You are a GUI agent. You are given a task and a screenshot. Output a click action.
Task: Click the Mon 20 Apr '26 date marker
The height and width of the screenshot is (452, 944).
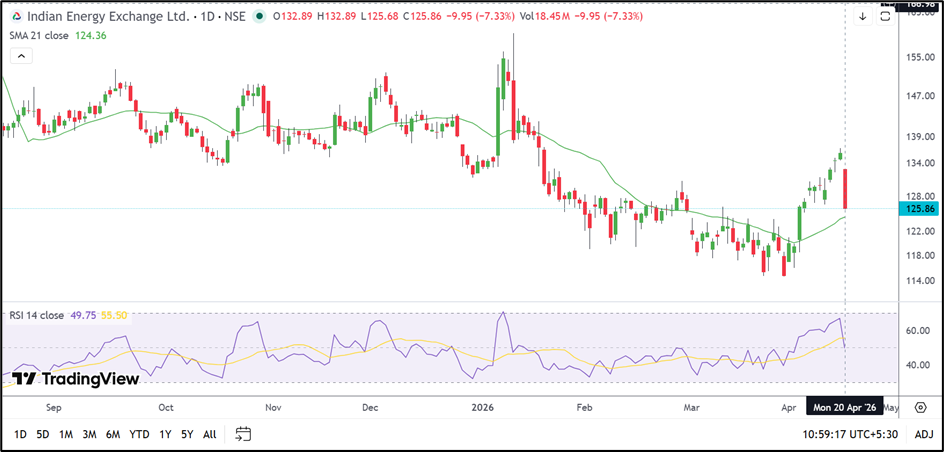(845, 408)
